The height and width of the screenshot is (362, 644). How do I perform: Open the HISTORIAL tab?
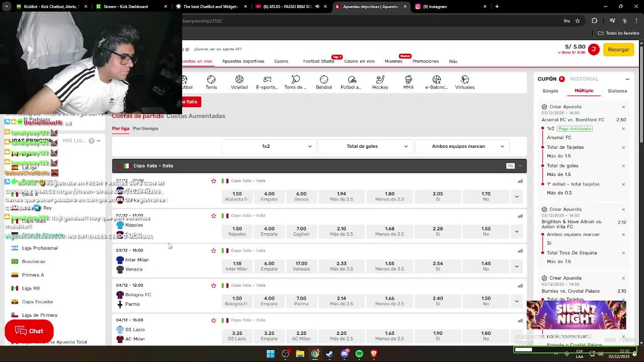click(584, 79)
